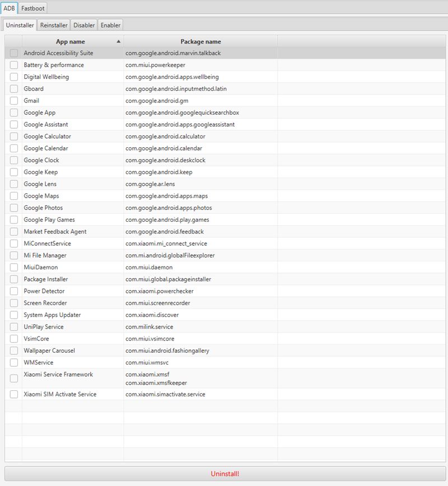Switch to the ADB tab
The image size is (448, 486).
[9, 8]
